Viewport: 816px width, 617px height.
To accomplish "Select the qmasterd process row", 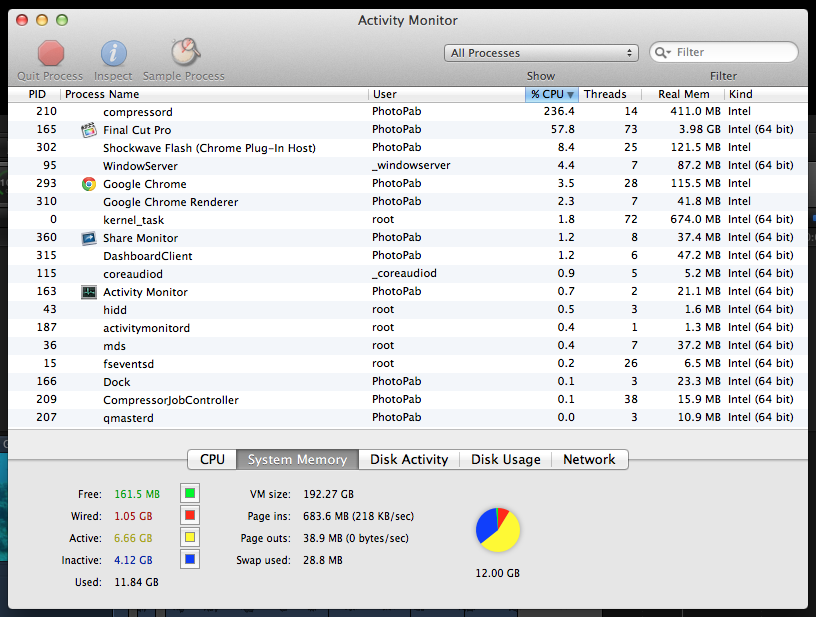I will 408,418.
